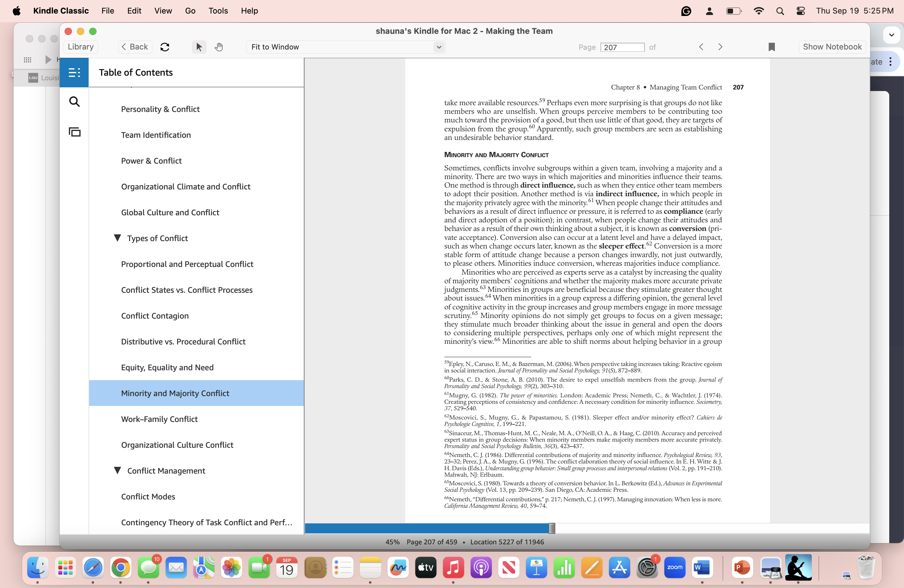The height and width of the screenshot is (588, 904).
Task: Go to next page arrow
Action: coord(720,47)
